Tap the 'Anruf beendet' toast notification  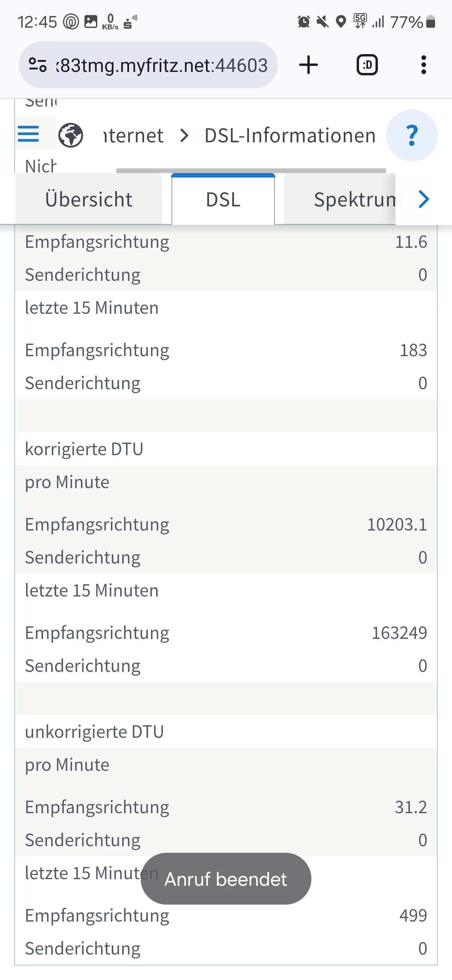[226, 879]
